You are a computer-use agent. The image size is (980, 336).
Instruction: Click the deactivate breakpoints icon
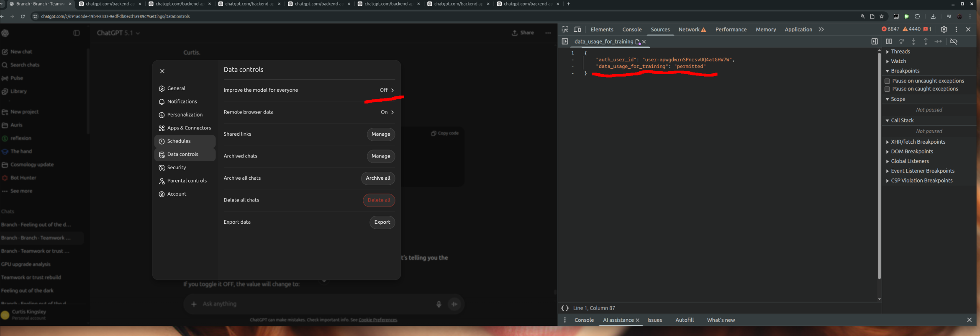click(x=954, y=41)
